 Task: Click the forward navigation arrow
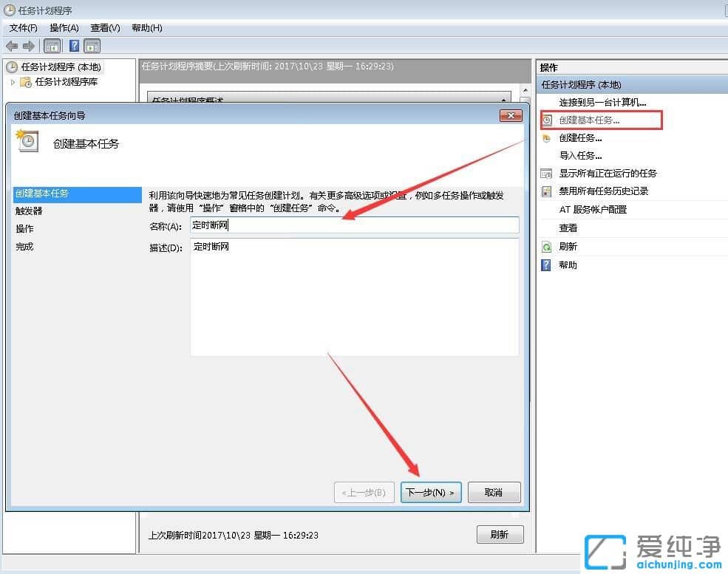pyautogui.click(x=28, y=45)
